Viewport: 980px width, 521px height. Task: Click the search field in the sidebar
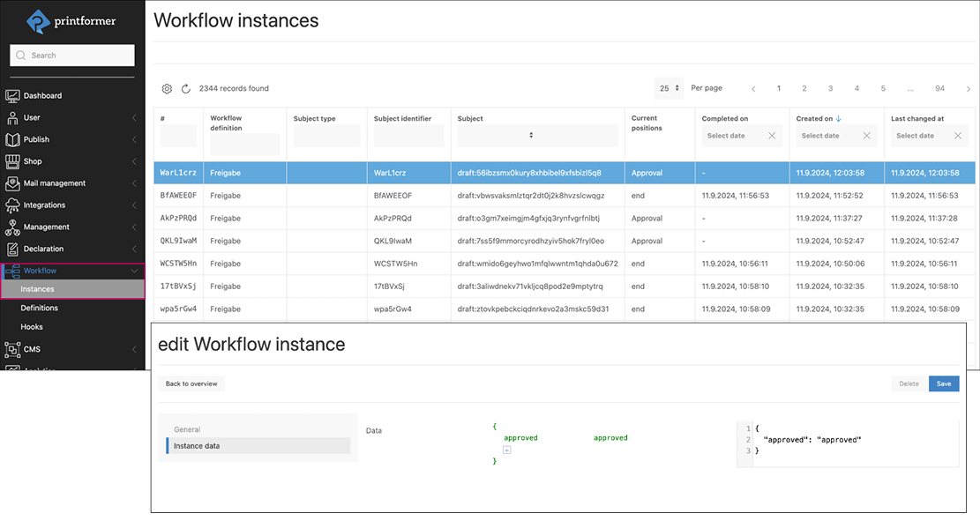click(x=71, y=55)
